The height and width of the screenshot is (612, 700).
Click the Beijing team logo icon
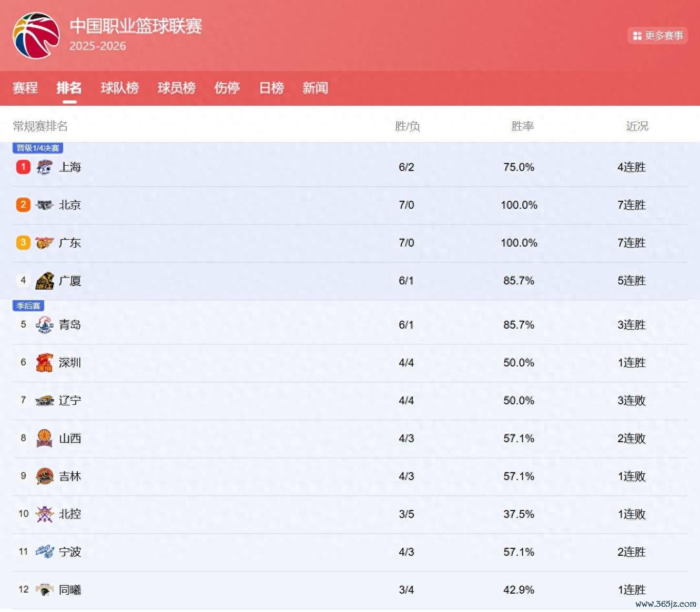pos(45,205)
